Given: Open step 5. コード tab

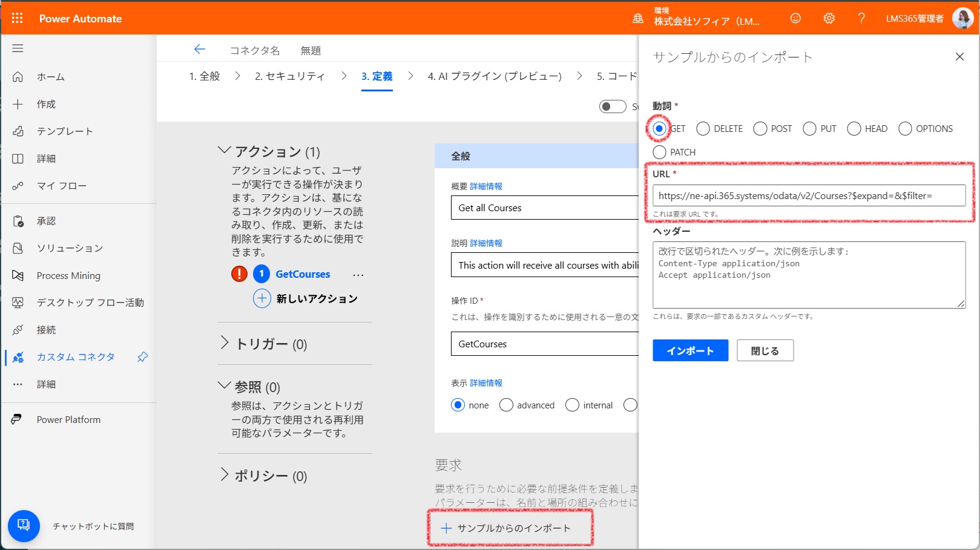Looking at the screenshot, I should [617, 76].
